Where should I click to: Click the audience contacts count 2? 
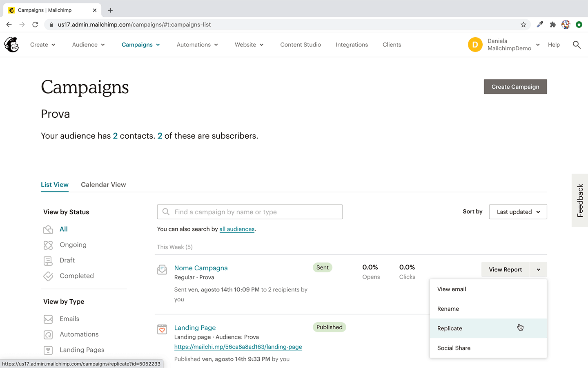[x=115, y=136]
